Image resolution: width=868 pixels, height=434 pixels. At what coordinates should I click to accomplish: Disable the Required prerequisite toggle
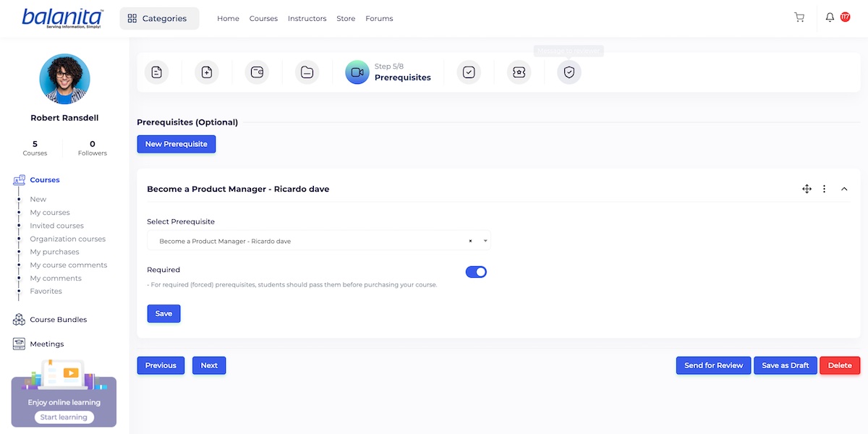(x=476, y=272)
